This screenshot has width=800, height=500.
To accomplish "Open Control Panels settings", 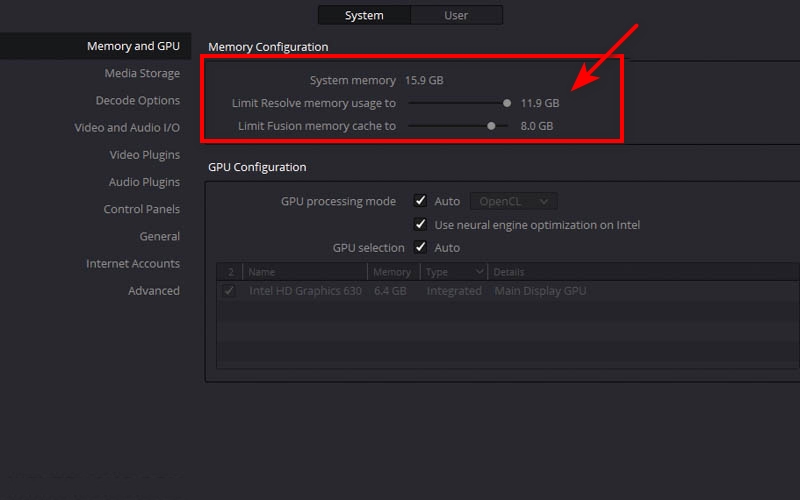I will pyautogui.click(x=141, y=209).
